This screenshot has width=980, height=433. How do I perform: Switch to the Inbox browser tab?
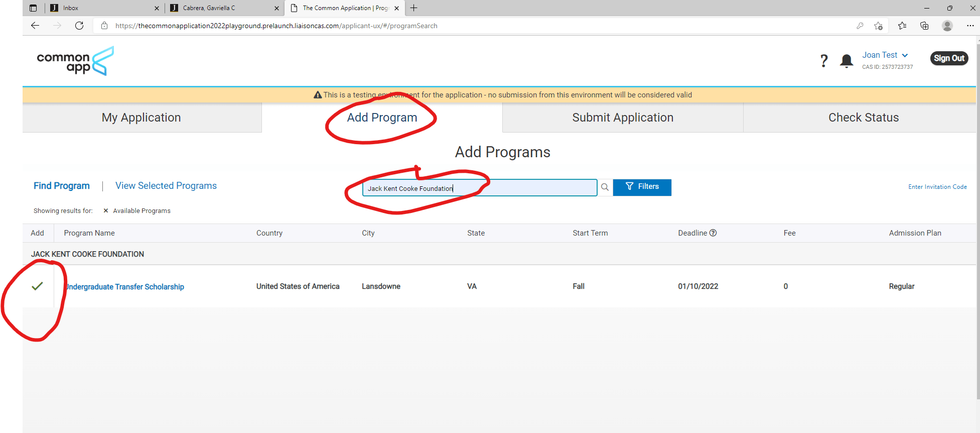tap(104, 8)
